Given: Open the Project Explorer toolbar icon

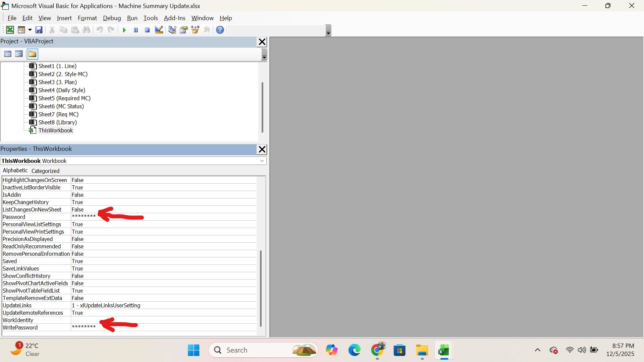Looking at the screenshot, I should [x=172, y=30].
